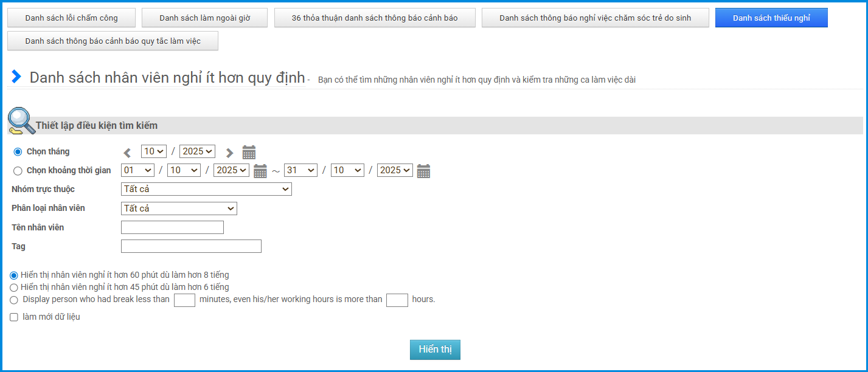Open the 'Nhóm trực thuộc' dropdown
The image size is (868, 372).
point(206,190)
